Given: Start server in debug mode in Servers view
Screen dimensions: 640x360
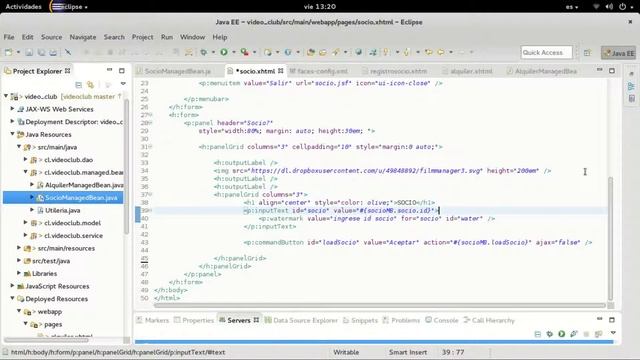Looking at the screenshot, I should 549,334.
